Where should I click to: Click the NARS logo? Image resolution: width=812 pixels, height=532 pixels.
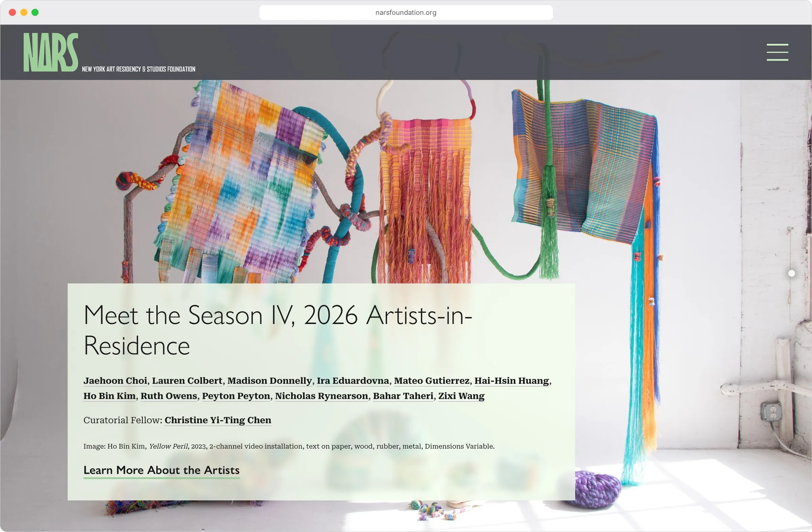click(x=51, y=52)
